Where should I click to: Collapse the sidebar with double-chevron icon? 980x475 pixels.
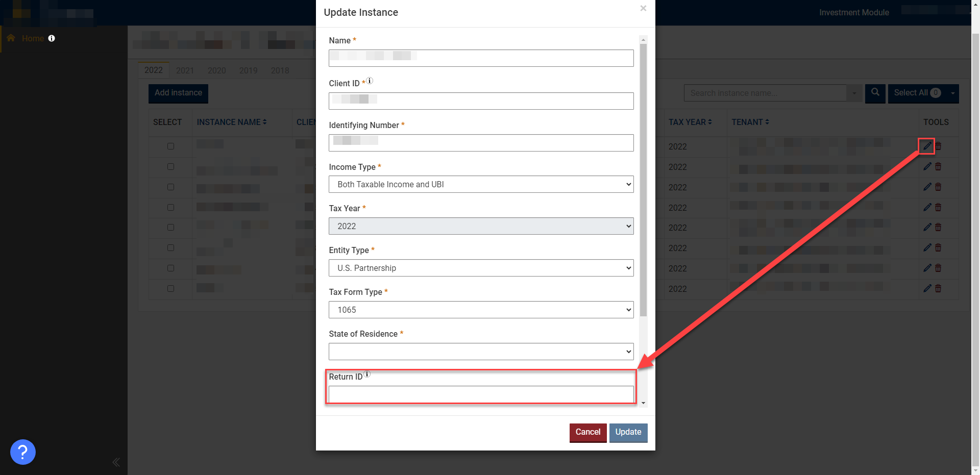116,462
